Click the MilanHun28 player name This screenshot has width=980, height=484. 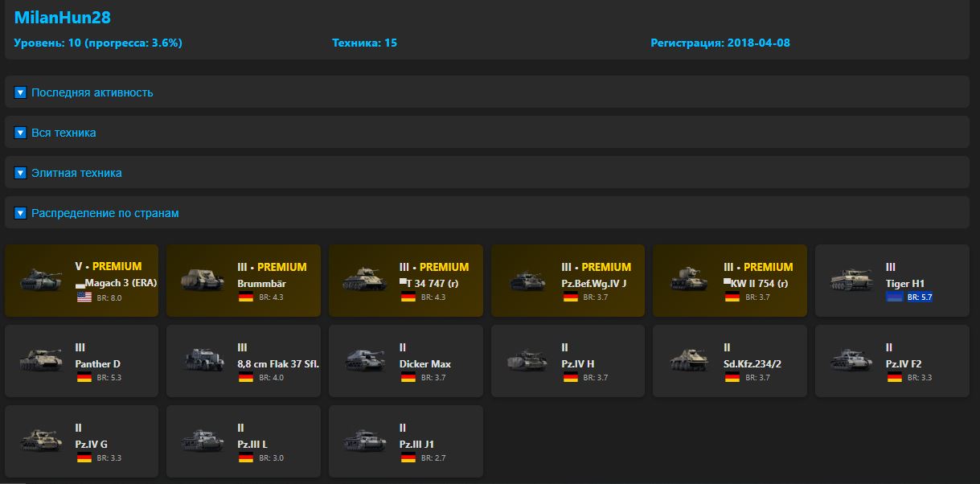(x=63, y=18)
